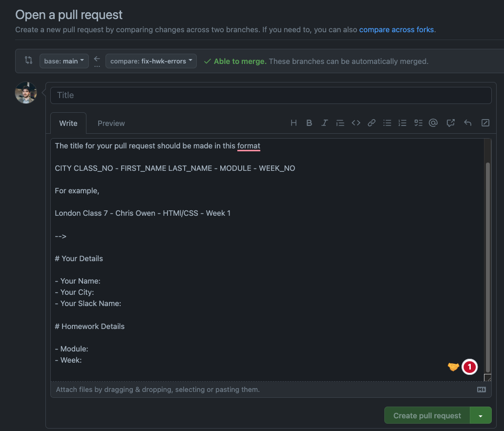Image resolution: width=504 pixels, height=431 pixels.
Task: Expand the Create pull request options arrow
Action: tap(481, 415)
